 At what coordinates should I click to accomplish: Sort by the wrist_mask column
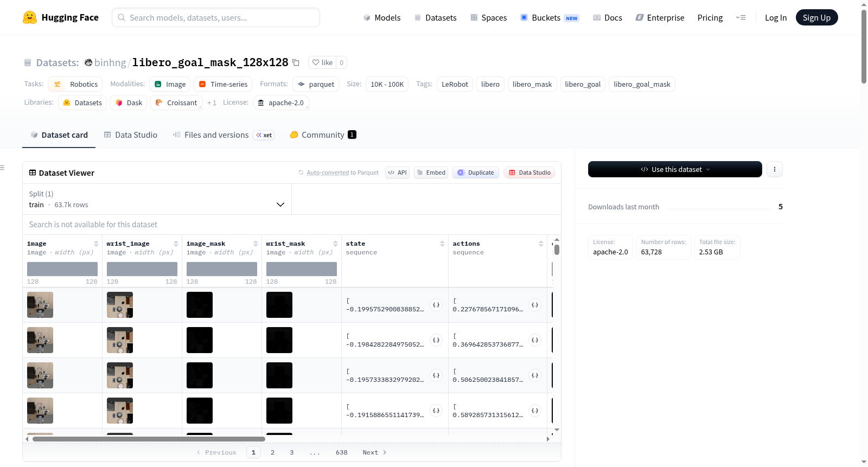click(335, 244)
